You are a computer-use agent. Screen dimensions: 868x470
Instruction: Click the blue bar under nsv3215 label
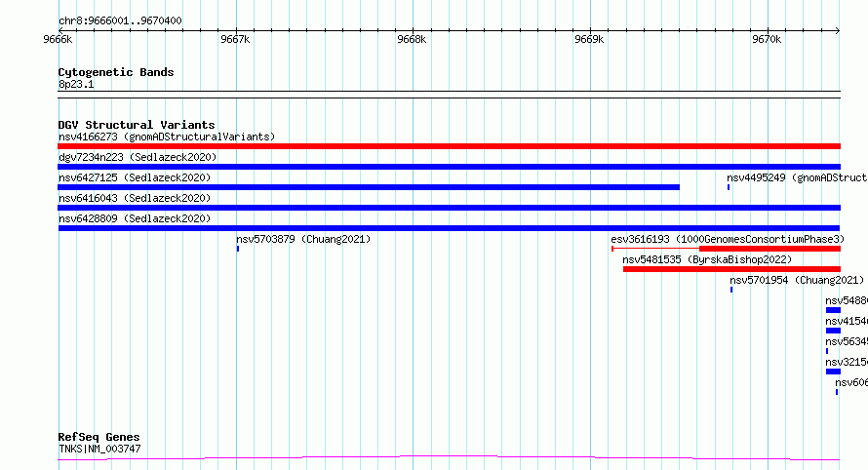pos(833,372)
